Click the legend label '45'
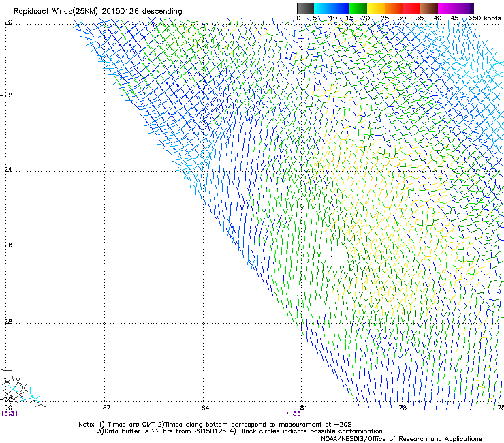The image size is (504, 443). [454, 18]
